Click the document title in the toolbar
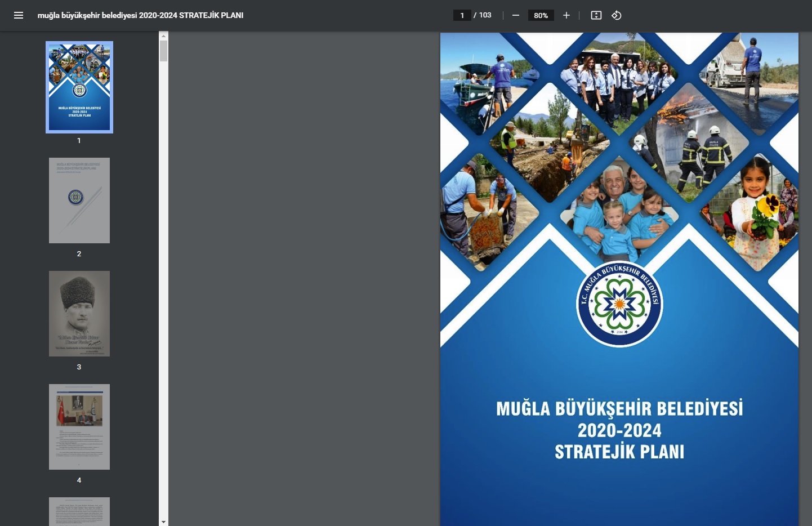Screen dimensions: 812x526 pyautogui.click(x=140, y=15)
